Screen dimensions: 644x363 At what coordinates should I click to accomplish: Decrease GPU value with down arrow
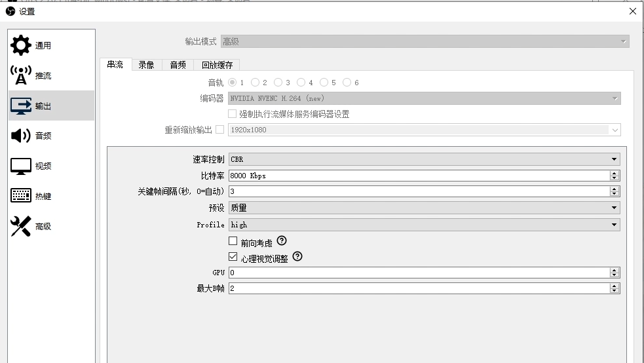[x=615, y=275]
